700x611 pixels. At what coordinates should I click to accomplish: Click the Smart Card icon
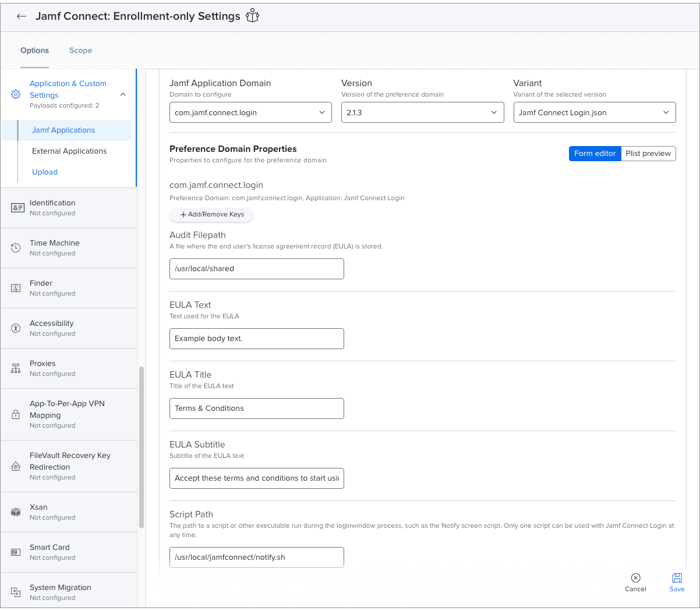[x=16, y=552]
